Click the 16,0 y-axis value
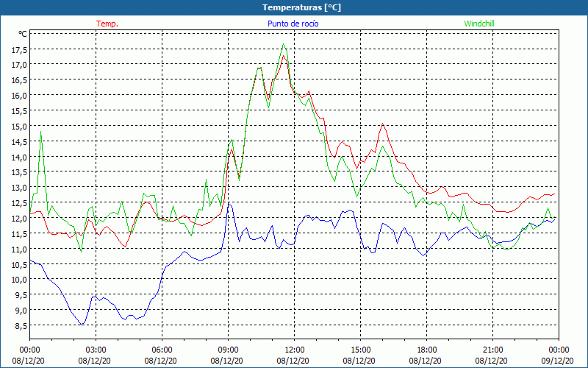588x368 pixels. [x=20, y=96]
